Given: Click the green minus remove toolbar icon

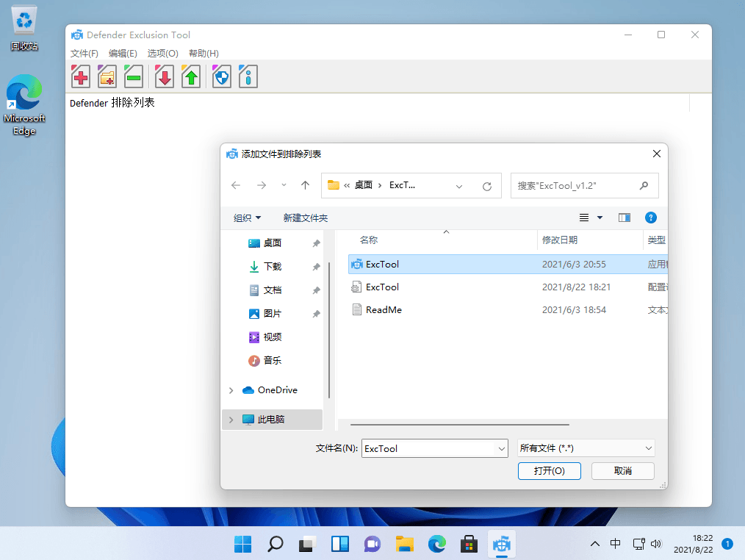Looking at the screenshot, I should 134,76.
